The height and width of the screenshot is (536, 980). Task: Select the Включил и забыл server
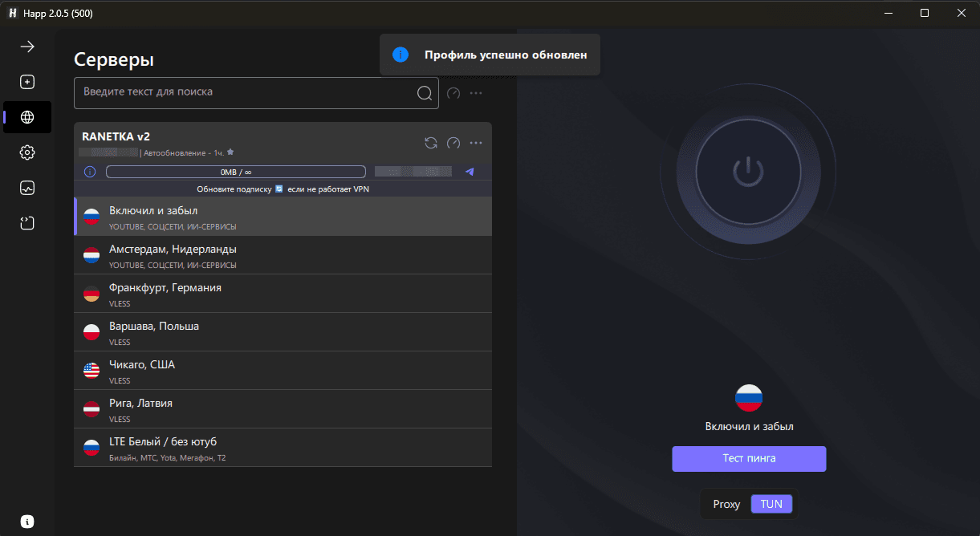[283, 217]
